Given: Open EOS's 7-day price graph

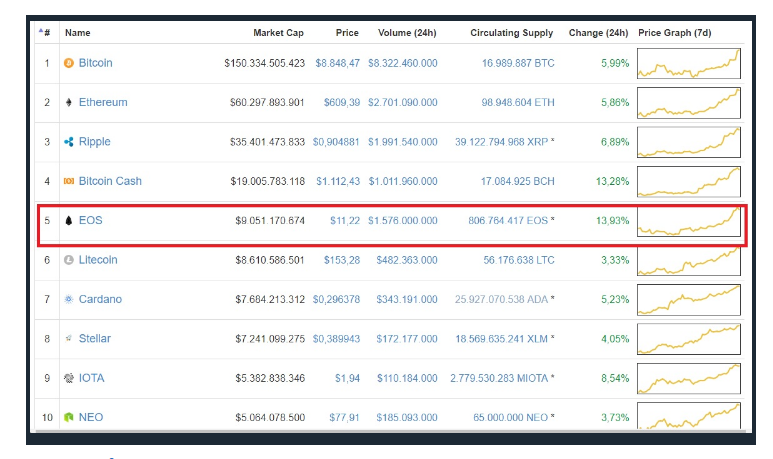Looking at the screenshot, I should click(x=689, y=221).
